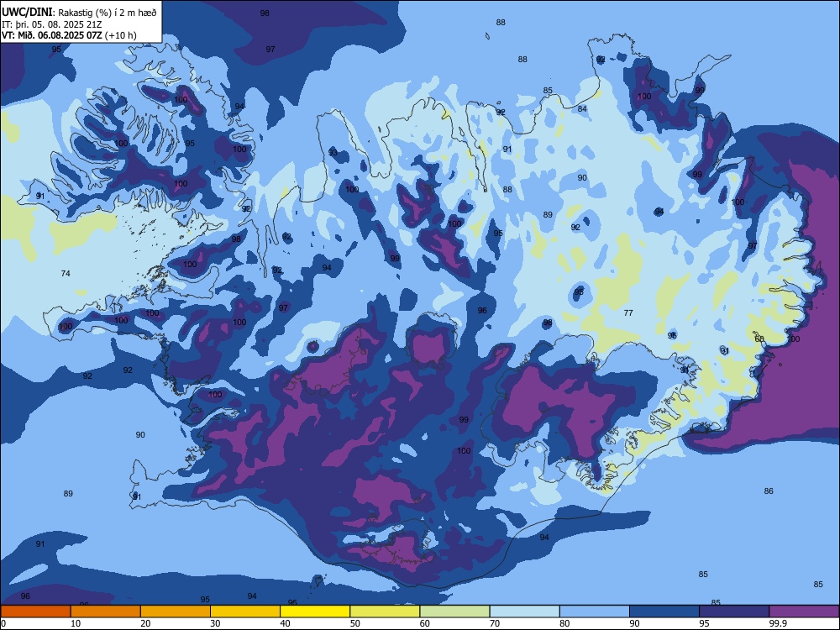Image resolution: width=840 pixels, height=630 pixels.
Task: Select the orange 10–20 legend color band
Action: [x=106, y=612]
